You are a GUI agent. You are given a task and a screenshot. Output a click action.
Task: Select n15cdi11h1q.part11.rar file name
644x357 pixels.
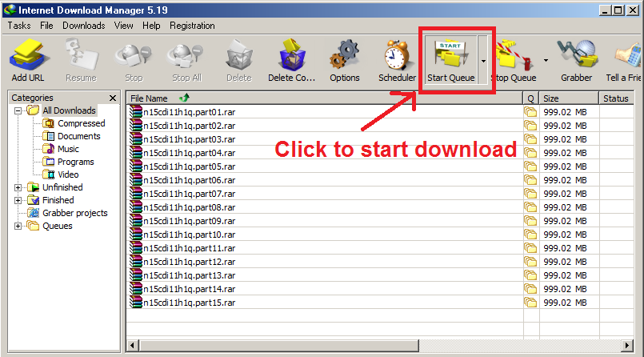tap(190, 247)
